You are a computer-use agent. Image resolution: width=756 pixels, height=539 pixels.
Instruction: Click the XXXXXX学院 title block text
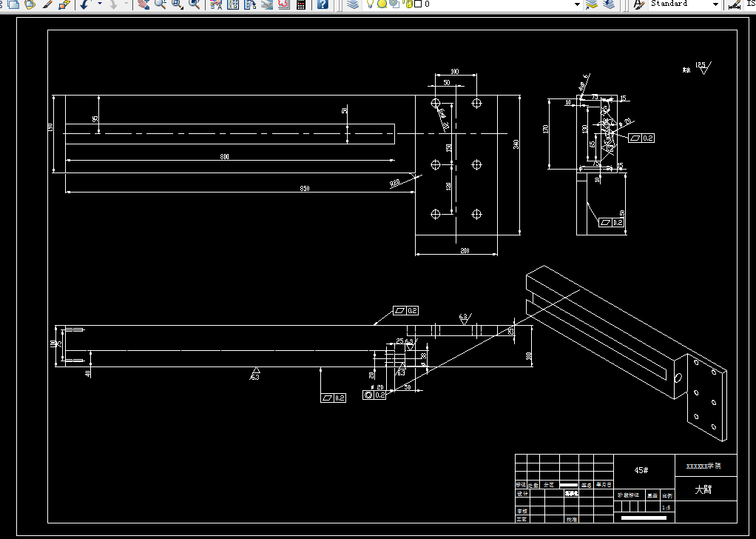(704, 466)
